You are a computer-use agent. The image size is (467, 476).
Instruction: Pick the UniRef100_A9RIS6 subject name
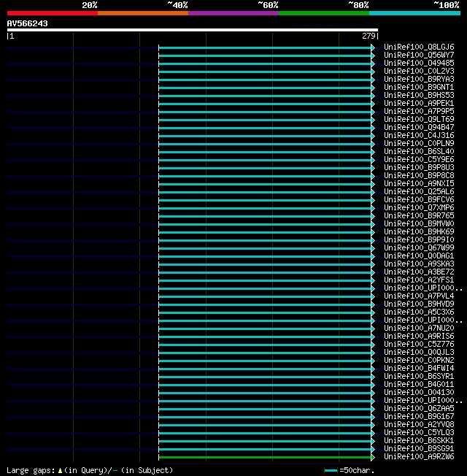click(419, 336)
